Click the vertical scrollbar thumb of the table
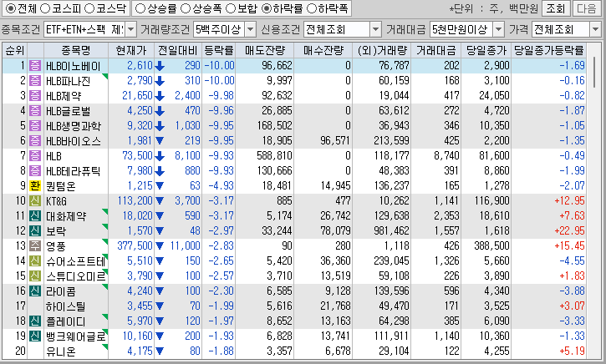This screenshot has height=364, width=606. pos(596,72)
